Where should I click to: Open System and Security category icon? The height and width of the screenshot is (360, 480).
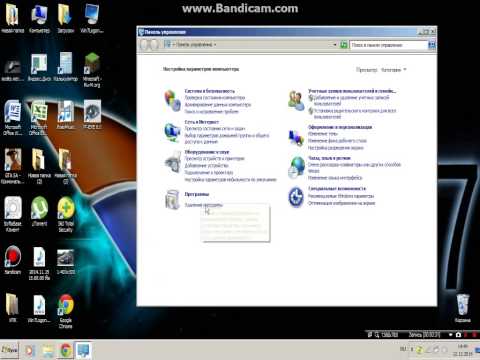click(x=172, y=100)
